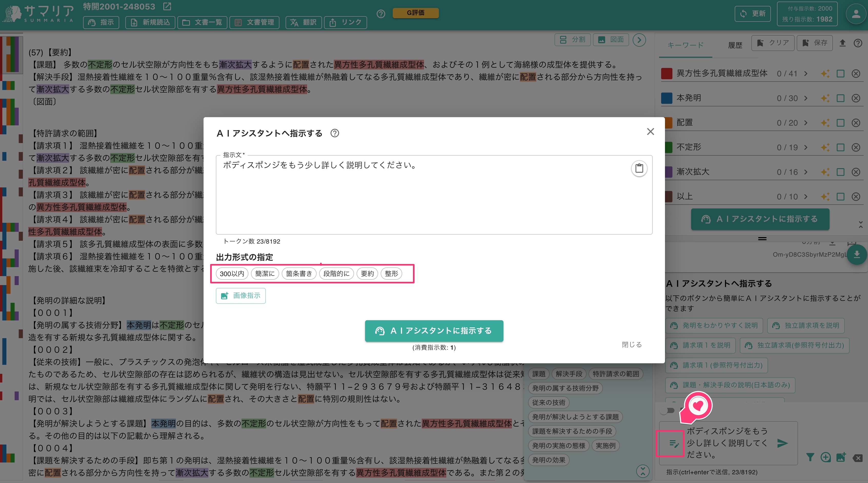The image size is (868, 483).
Task: Open the リンク menu
Action: tap(345, 22)
